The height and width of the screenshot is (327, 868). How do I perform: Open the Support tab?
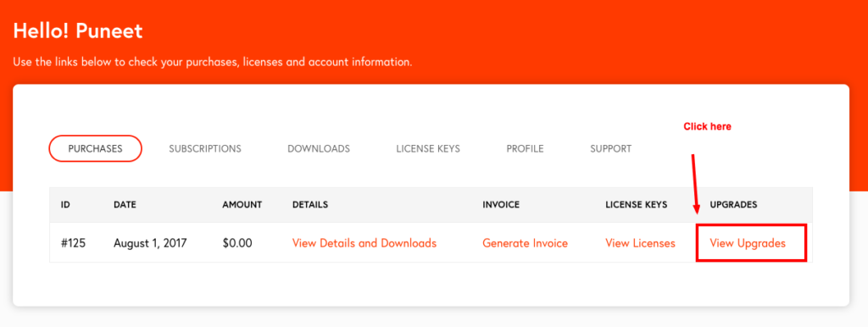pyautogui.click(x=610, y=149)
